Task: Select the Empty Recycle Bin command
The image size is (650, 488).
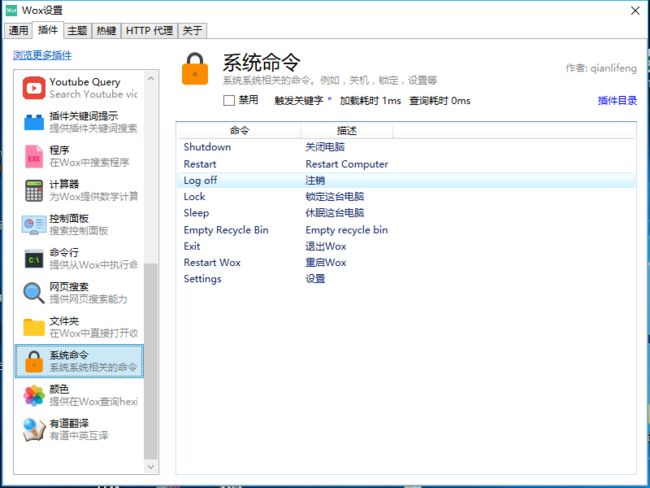Action: (x=406, y=230)
